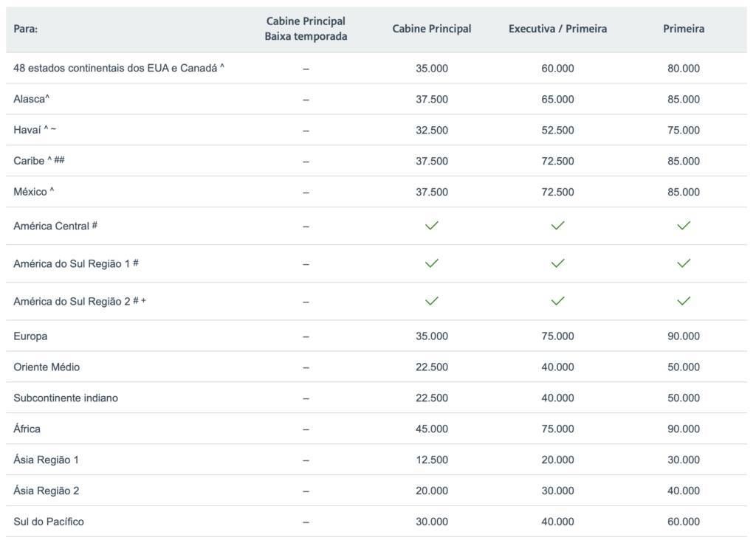The width and height of the screenshot is (756, 540).
Task: Click the 52.500 value in the Havaí row
Action: (557, 130)
